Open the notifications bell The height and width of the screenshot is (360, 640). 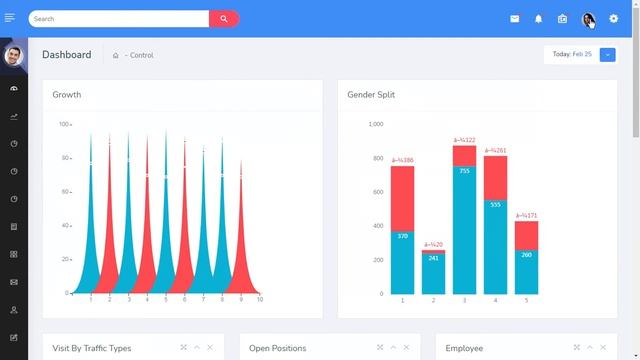point(538,19)
